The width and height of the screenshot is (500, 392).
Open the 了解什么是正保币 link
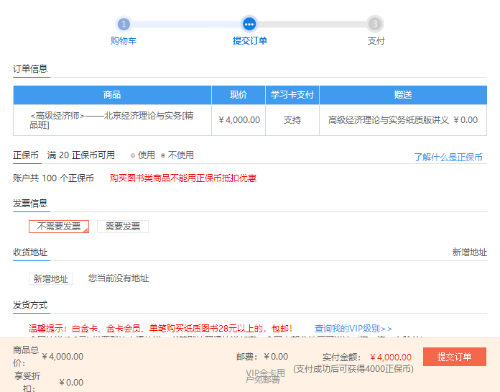tap(448, 157)
